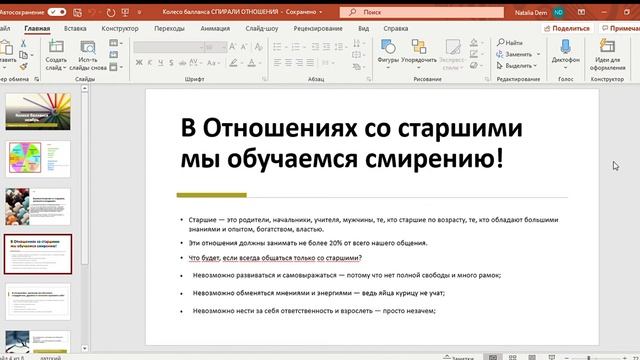This screenshot has width=640, height=360.
Task: Click the font name box
Action: 168,47
